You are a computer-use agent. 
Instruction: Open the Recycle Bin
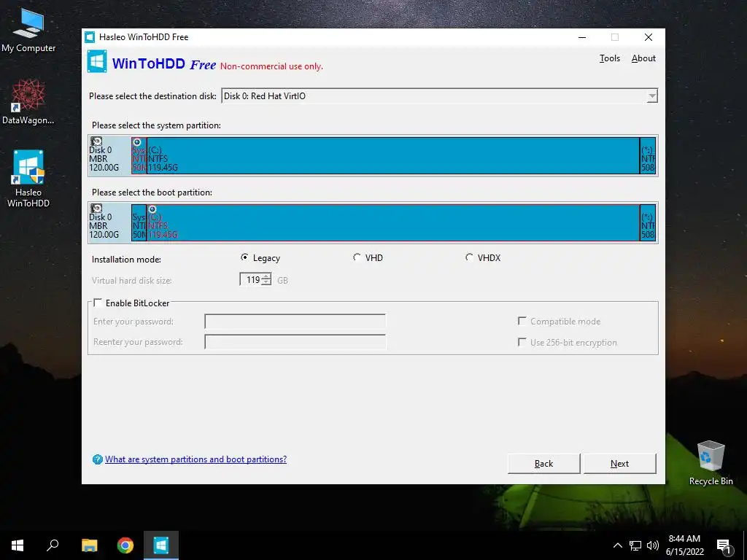tap(711, 462)
